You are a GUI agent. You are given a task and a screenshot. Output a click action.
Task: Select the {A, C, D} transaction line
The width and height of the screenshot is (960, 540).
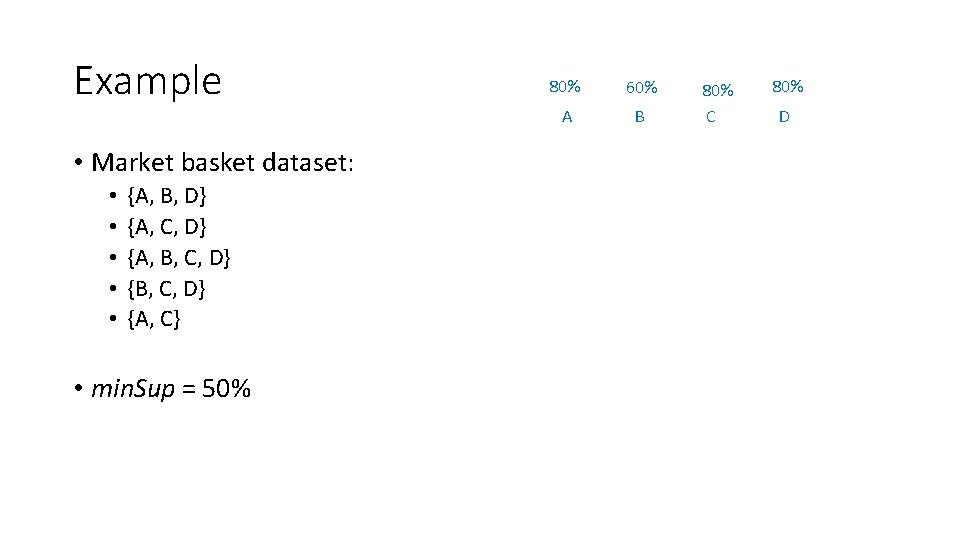[x=167, y=226]
